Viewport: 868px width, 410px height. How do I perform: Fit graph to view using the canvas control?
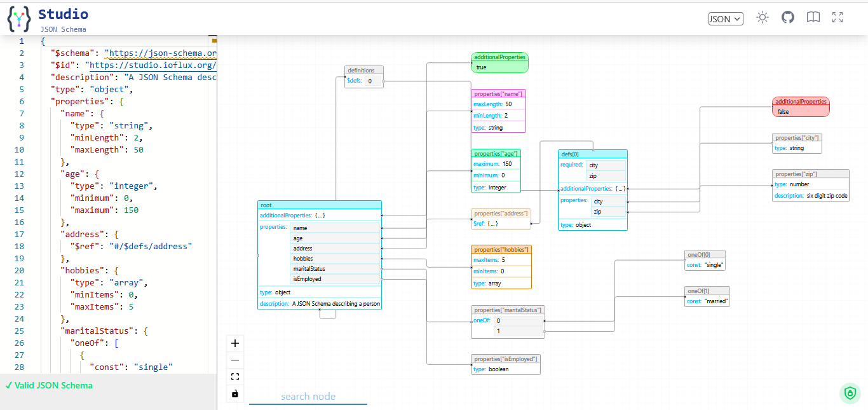[x=235, y=377]
